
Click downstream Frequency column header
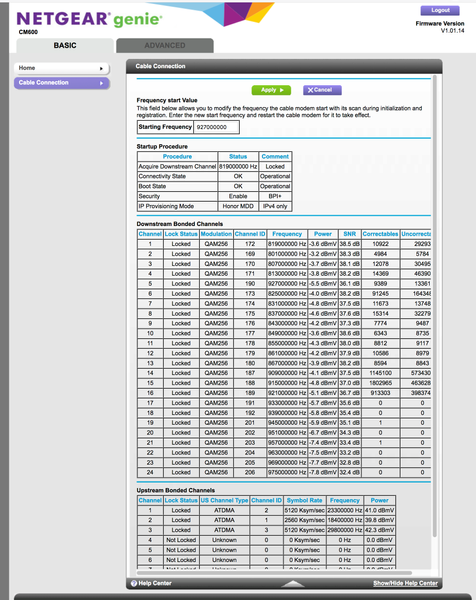[x=287, y=234]
